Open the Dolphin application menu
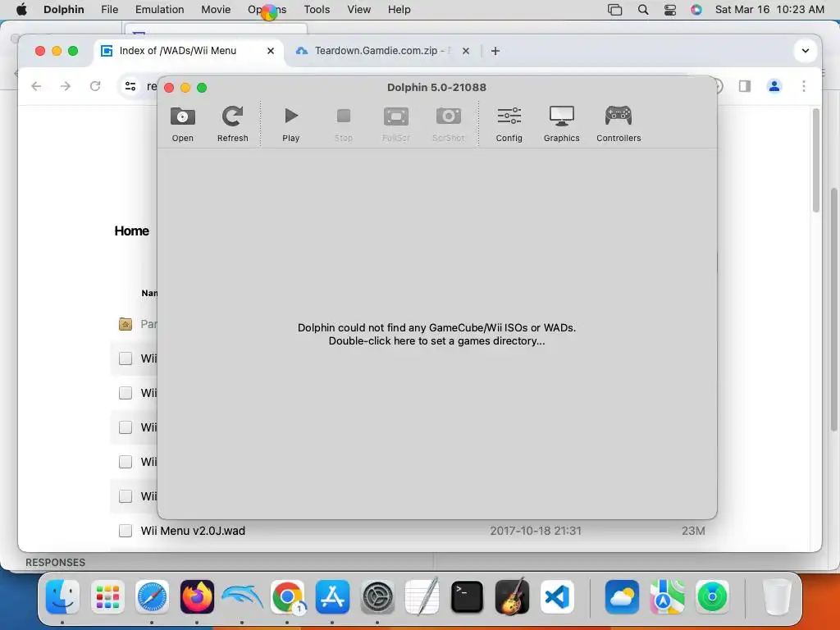The width and height of the screenshot is (840, 630). click(64, 10)
